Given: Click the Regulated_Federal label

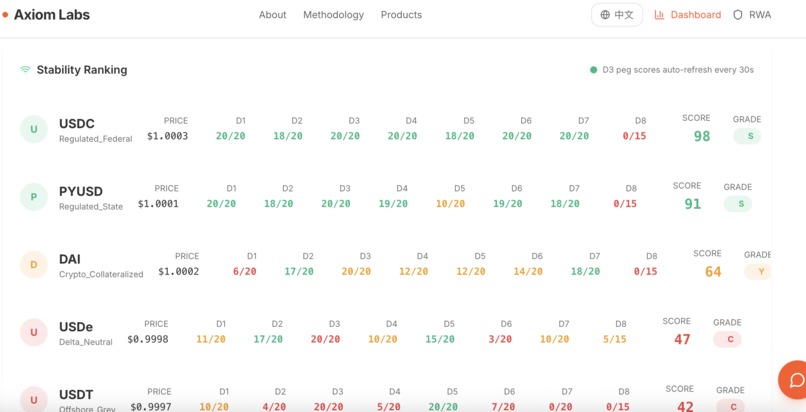Looking at the screenshot, I should 96,139.
